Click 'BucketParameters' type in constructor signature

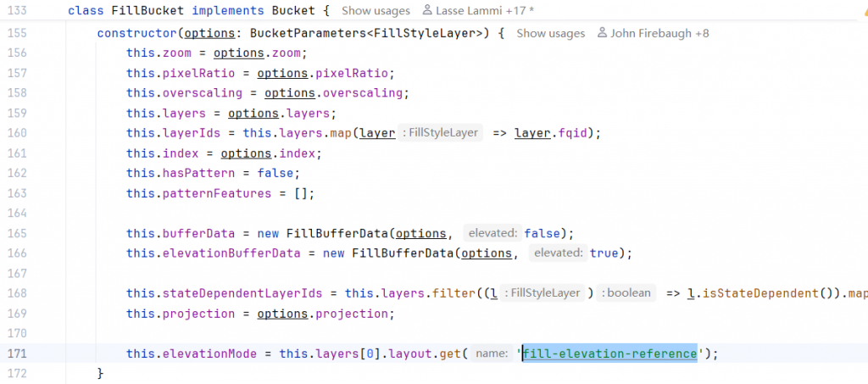click(x=308, y=33)
